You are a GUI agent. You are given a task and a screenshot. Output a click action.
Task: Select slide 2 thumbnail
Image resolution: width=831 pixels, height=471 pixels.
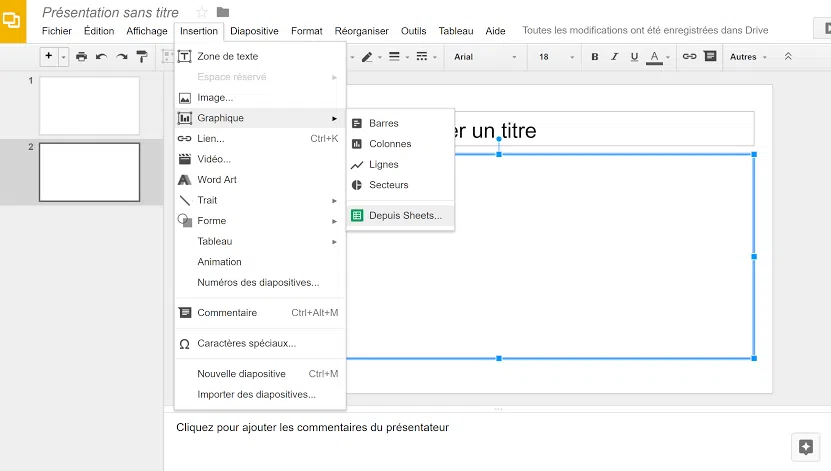[x=90, y=172]
